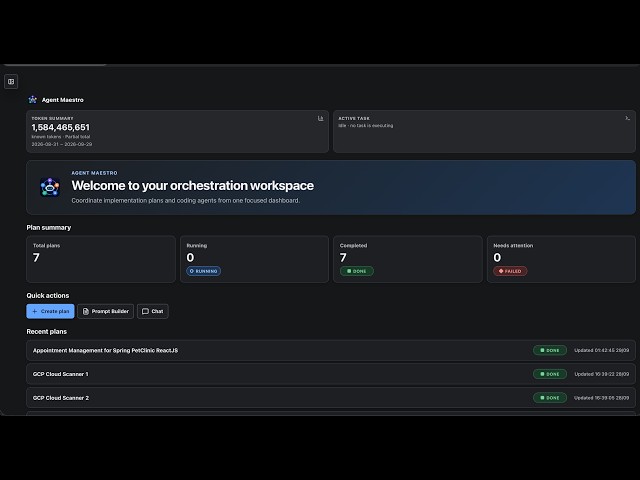The height and width of the screenshot is (480, 640).
Task: Click the Maestro logo in the welcome banner
Action: point(50,187)
